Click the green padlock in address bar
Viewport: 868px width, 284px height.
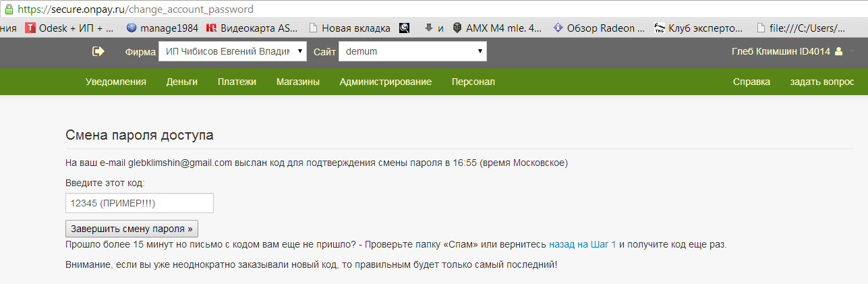[x=8, y=9]
